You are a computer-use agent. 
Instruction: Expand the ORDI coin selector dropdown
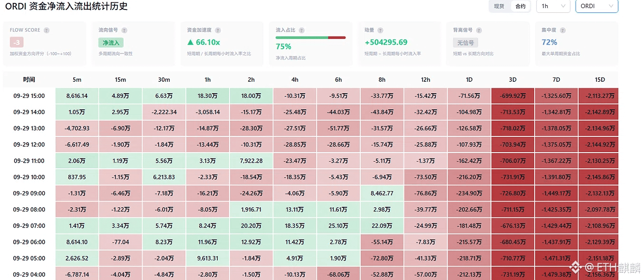(x=596, y=6)
